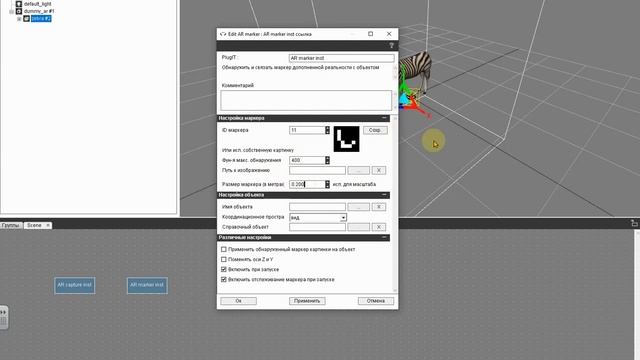Clear the reference object with X button
The height and width of the screenshot is (360, 640).
(379, 227)
